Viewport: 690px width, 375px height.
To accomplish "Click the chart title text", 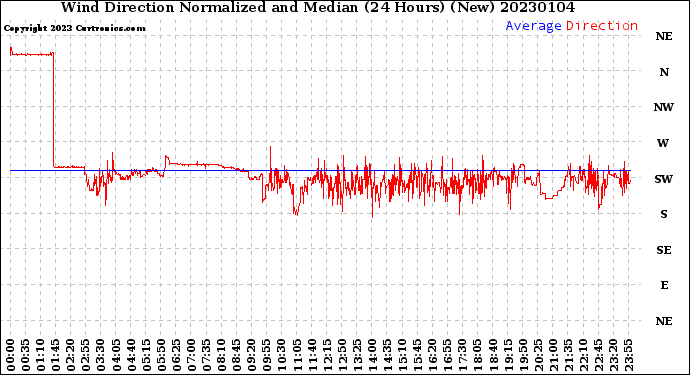I will [x=318, y=7].
